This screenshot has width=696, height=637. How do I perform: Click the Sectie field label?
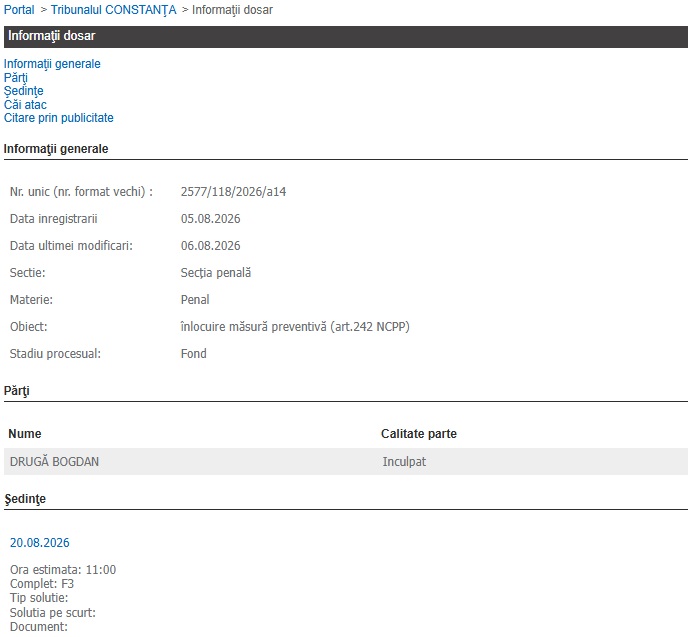click(x=28, y=273)
